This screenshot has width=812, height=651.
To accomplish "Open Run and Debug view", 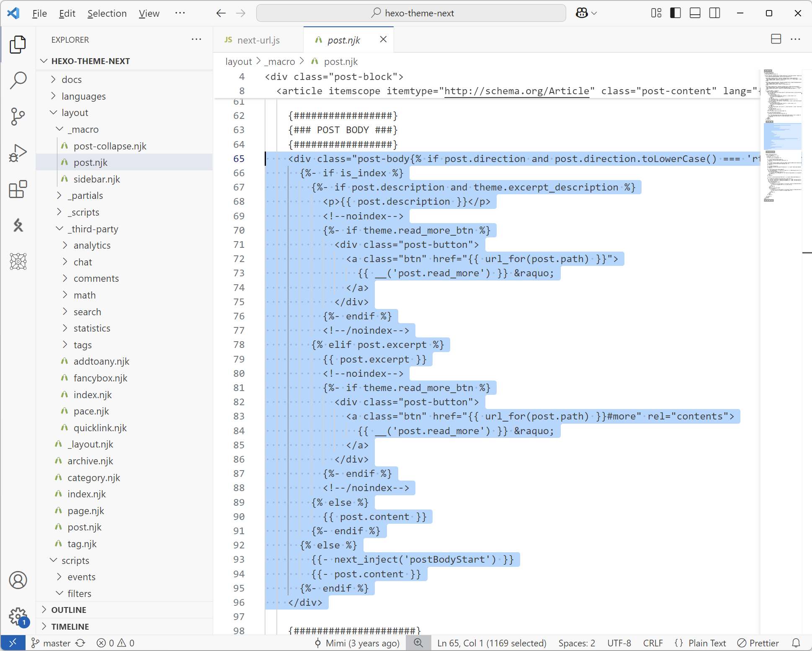I will click(18, 153).
